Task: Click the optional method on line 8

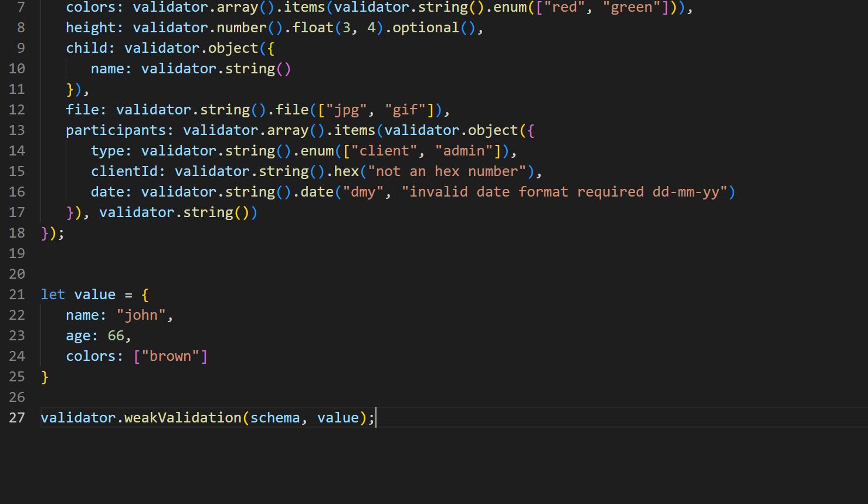Action: pyautogui.click(x=426, y=28)
